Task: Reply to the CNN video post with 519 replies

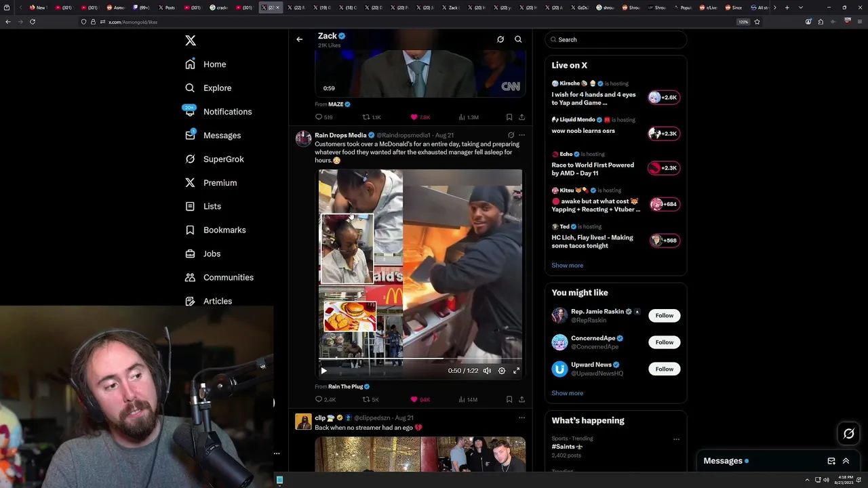Action: [x=323, y=117]
